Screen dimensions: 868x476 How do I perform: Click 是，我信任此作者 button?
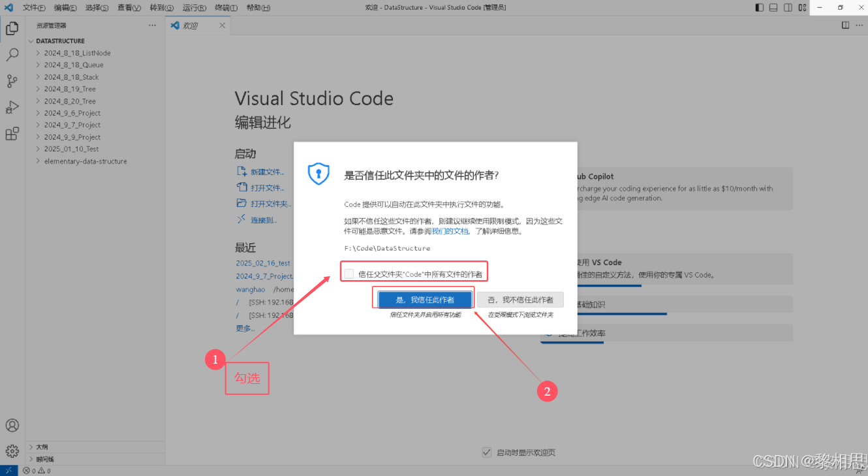tap(425, 299)
